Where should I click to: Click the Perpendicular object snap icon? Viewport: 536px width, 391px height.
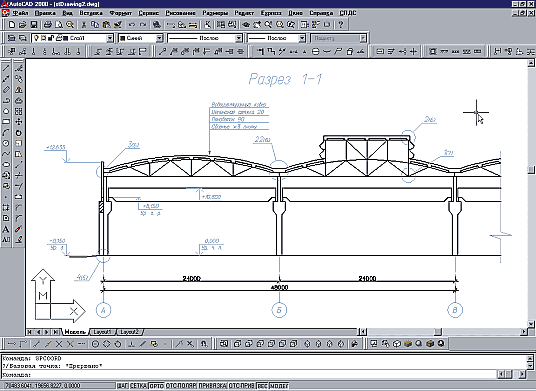[131, 344]
